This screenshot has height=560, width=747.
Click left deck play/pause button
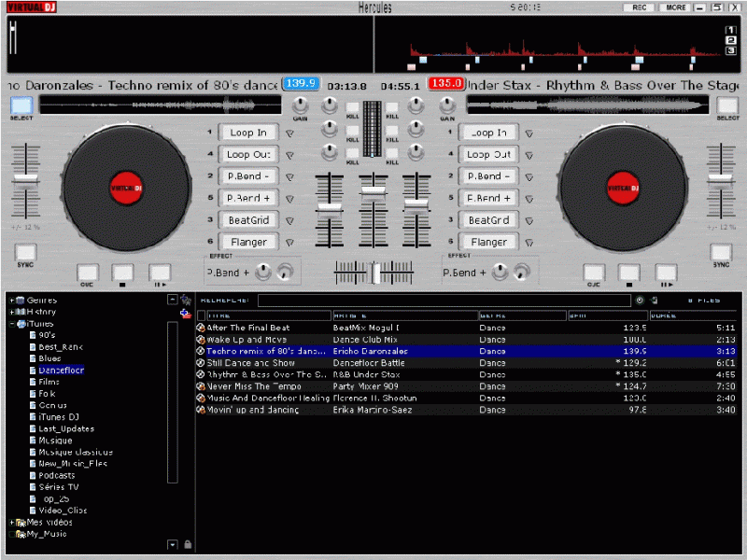click(x=160, y=273)
